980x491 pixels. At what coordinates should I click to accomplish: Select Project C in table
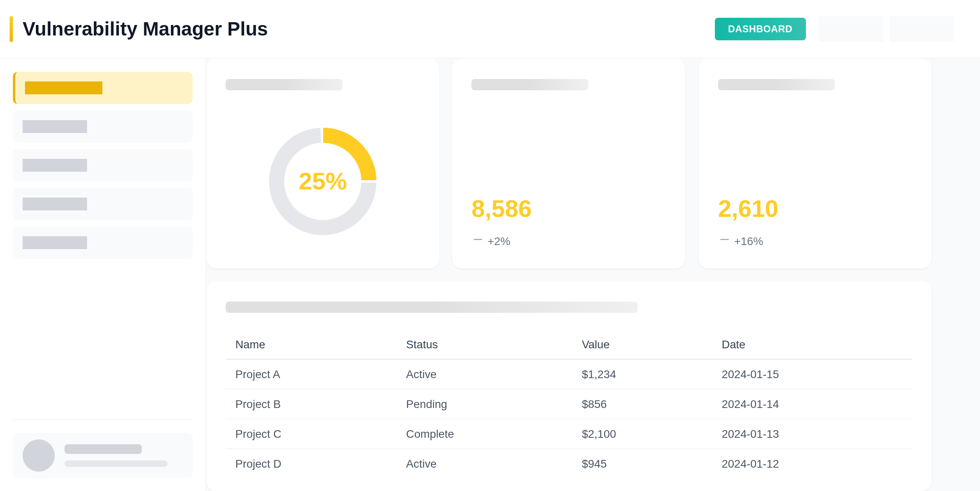coord(258,434)
